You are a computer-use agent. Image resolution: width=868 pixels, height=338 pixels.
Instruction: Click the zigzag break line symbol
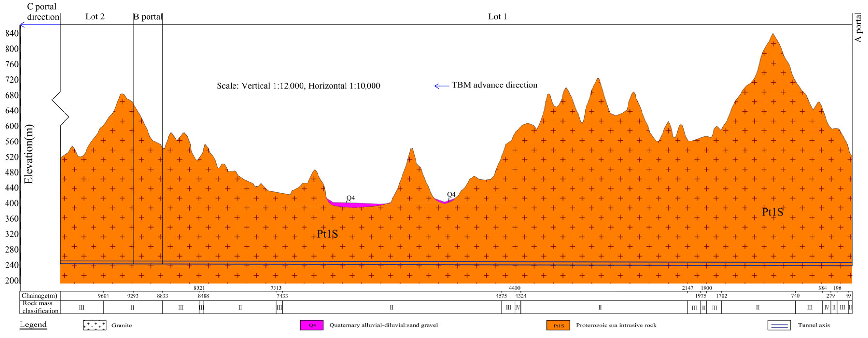tap(60, 108)
